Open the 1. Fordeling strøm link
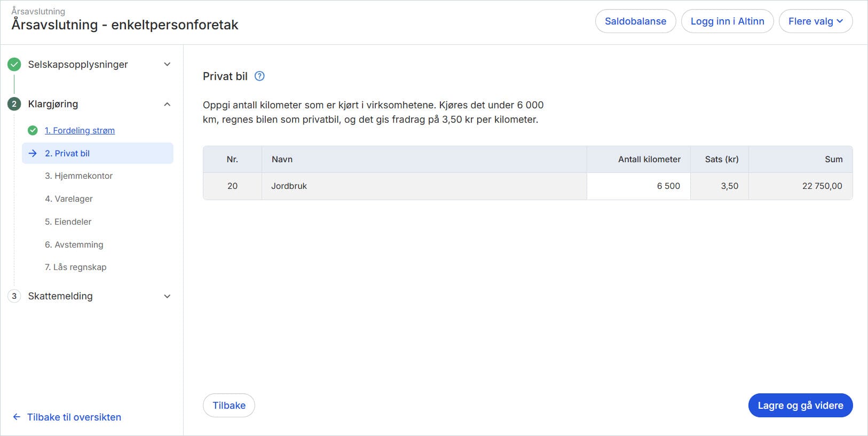Viewport: 868px width, 436px height. (x=80, y=131)
